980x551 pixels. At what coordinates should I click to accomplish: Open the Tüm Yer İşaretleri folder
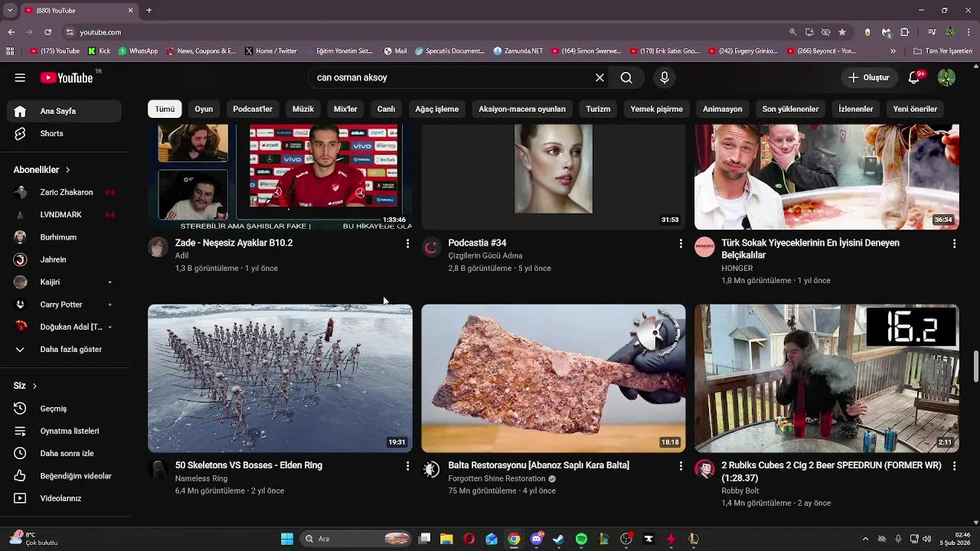[942, 51]
